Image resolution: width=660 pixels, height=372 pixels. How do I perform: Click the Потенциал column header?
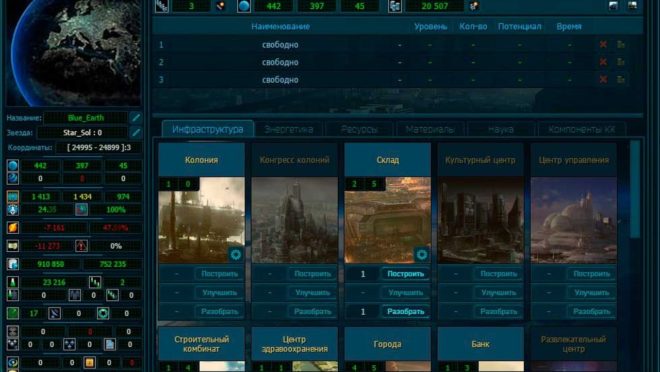click(519, 27)
